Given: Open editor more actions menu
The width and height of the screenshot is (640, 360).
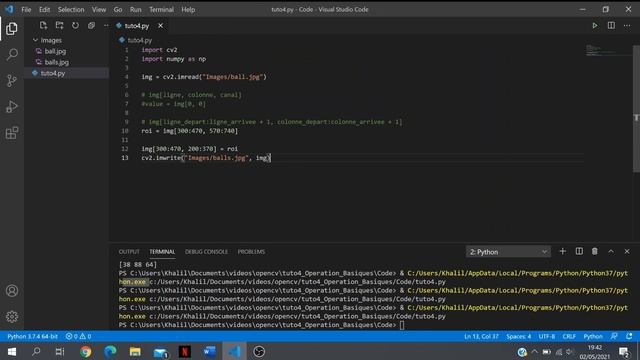Looking at the screenshot, I should (627, 26).
